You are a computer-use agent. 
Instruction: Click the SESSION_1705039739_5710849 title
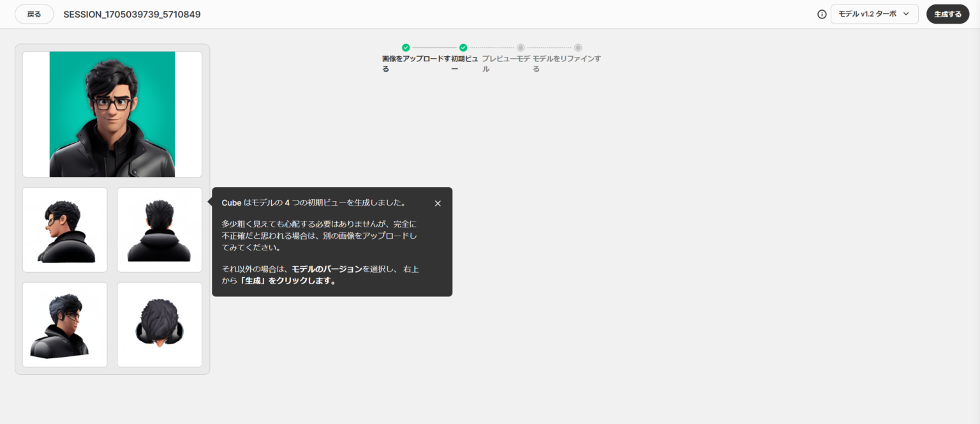(x=132, y=14)
